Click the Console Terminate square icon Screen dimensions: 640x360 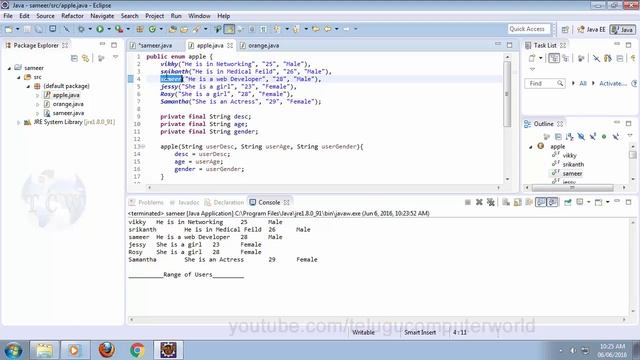coord(468,202)
